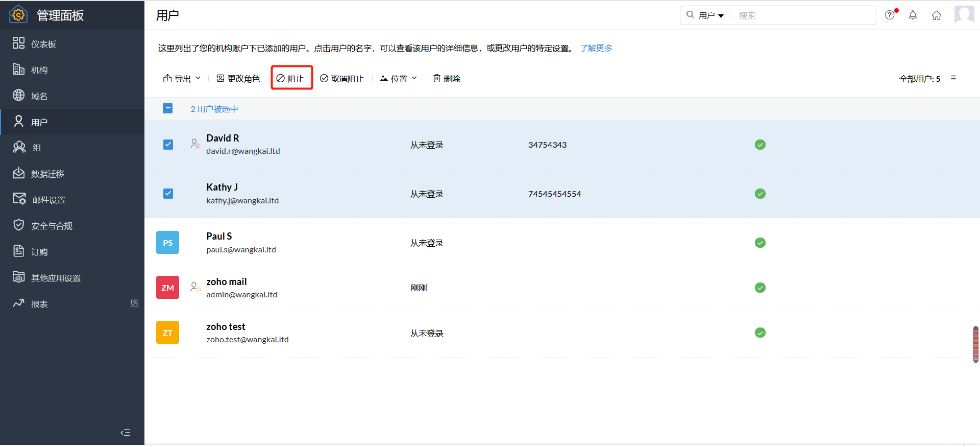Image resolution: width=980 pixels, height=447 pixels.
Task: Open the 用户 search scope dropdown
Action: click(710, 15)
